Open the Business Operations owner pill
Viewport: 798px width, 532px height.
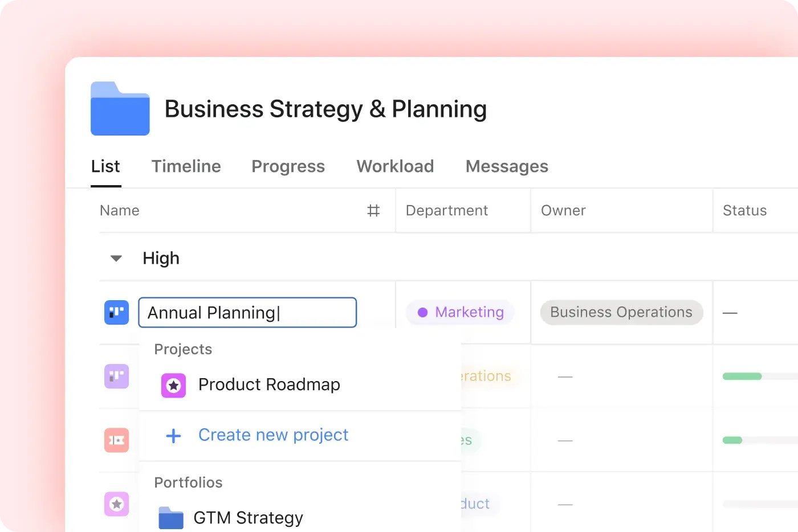621,312
